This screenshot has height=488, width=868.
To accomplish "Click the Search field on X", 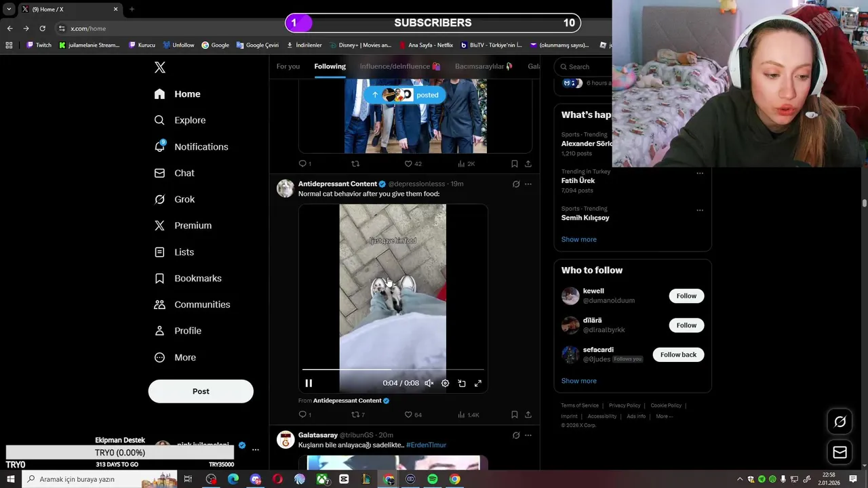I will coord(584,66).
